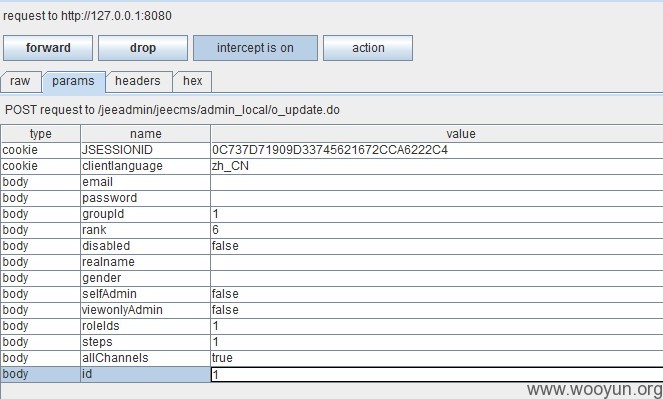Edit the steps value 1

(437, 343)
